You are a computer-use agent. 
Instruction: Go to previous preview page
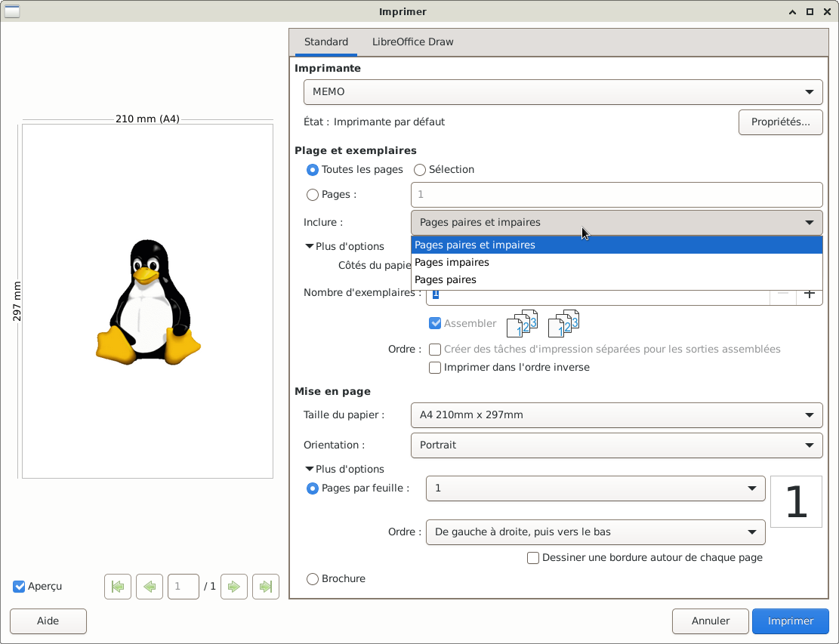(150, 586)
